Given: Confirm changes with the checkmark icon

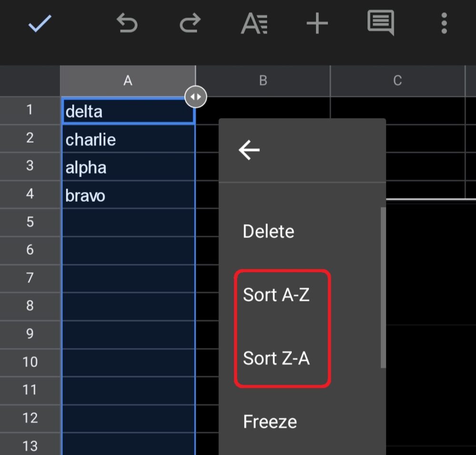Looking at the screenshot, I should (40, 24).
